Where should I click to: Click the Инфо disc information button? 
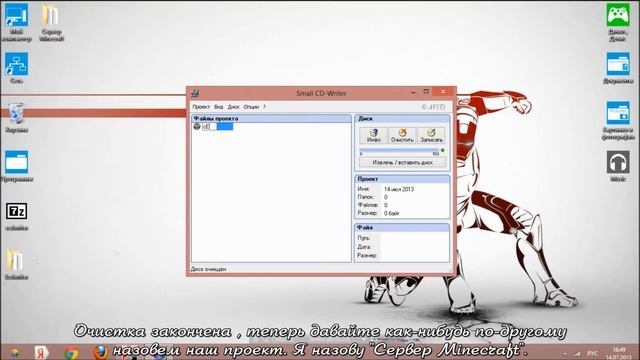coord(373,136)
